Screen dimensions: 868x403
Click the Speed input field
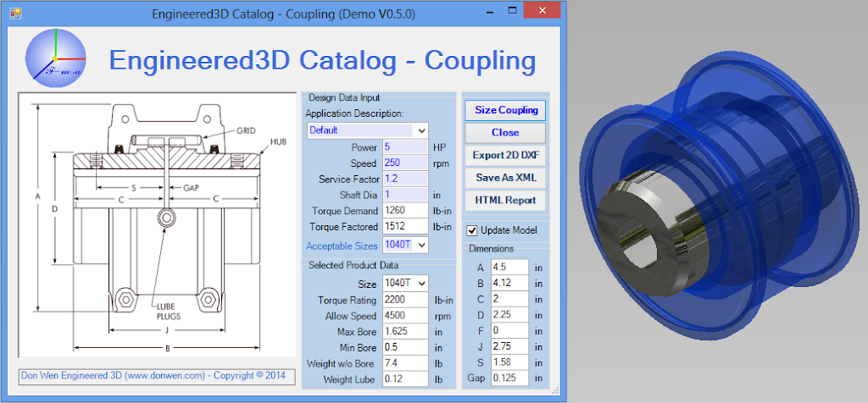[x=404, y=163]
